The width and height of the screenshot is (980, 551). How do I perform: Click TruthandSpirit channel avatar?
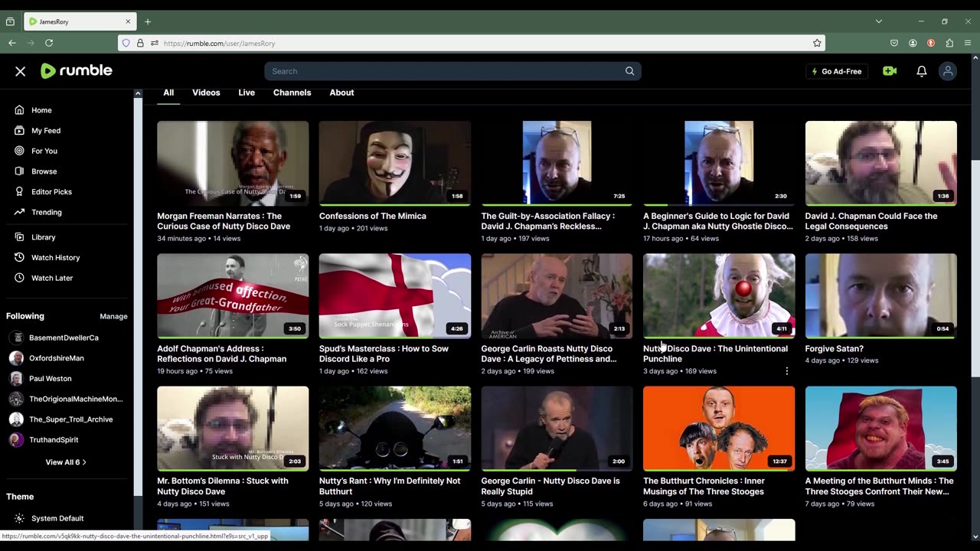click(16, 440)
